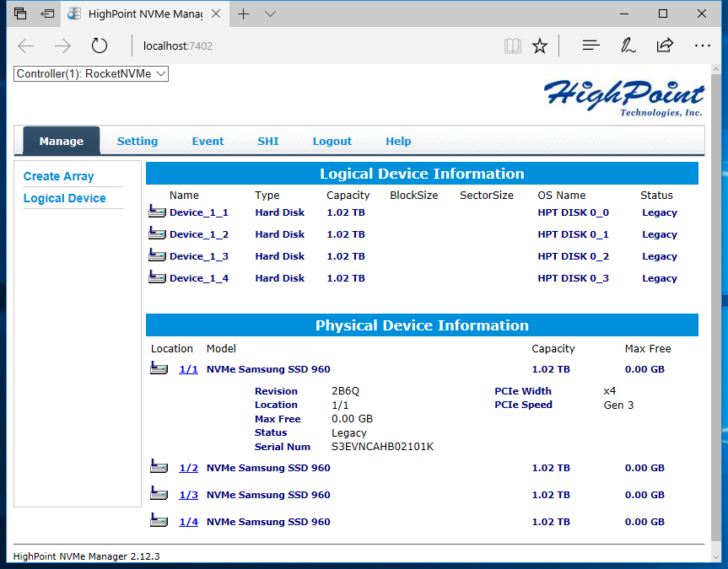The width and height of the screenshot is (728, 569).
Task: Click the drive icon next to location 1/4
Action: coord(159,521)
